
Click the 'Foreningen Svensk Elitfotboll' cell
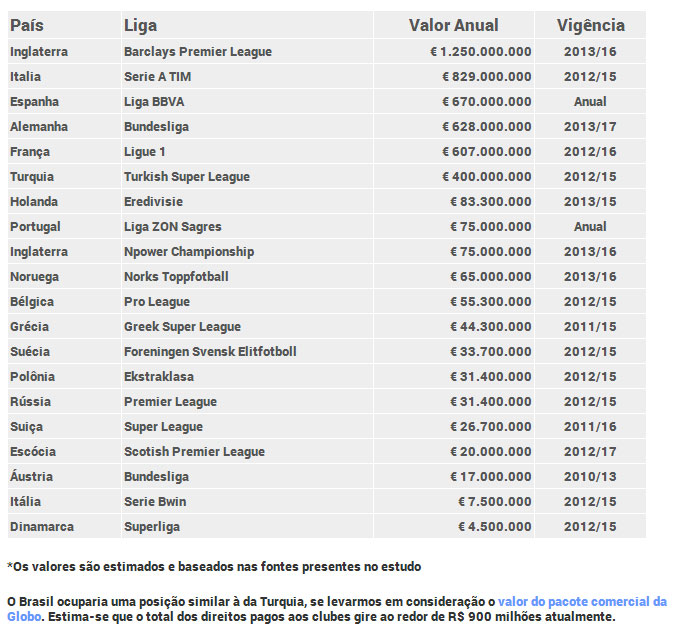(x=210, y=351)
